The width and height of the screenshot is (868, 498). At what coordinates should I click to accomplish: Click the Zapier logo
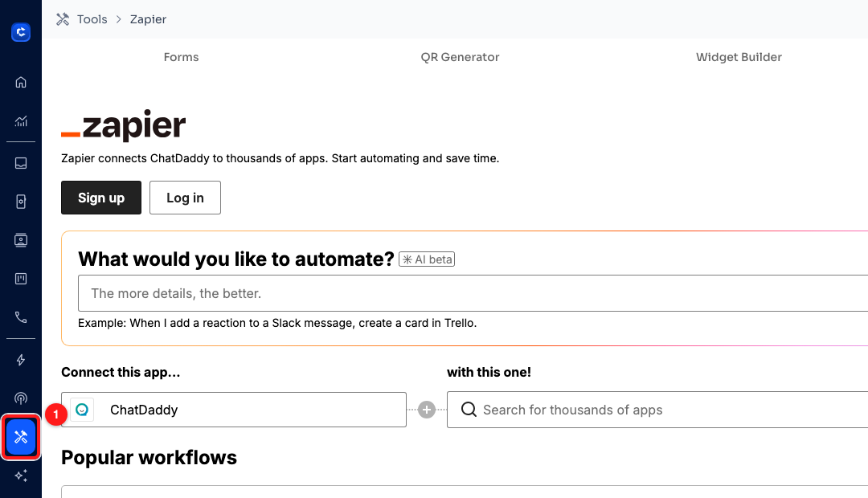pos(124,125)
